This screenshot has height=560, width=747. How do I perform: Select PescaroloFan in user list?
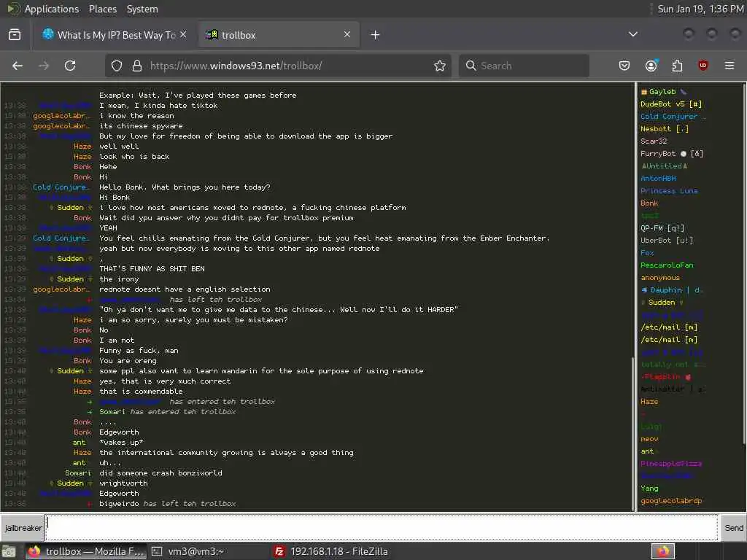click(667, 265)
